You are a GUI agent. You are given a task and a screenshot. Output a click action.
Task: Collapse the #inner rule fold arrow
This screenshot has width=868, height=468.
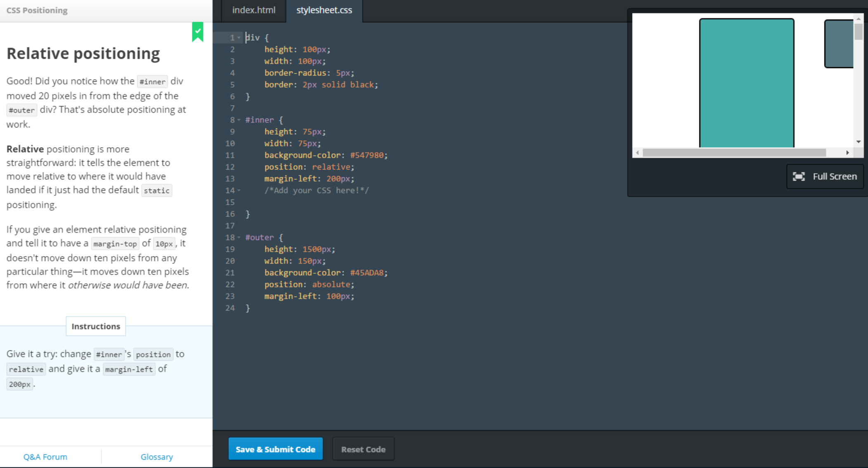239,120
